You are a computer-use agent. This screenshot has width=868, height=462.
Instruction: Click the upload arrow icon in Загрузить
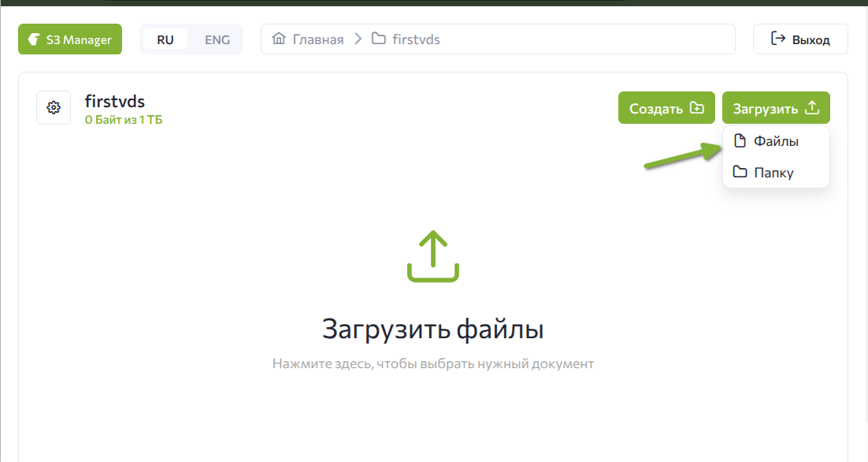coord(813,108)
